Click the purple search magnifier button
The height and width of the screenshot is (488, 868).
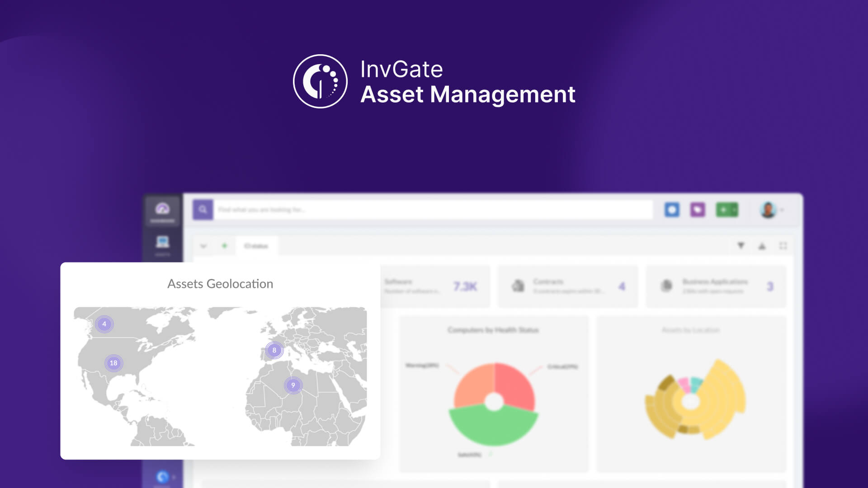click(203, 210)
